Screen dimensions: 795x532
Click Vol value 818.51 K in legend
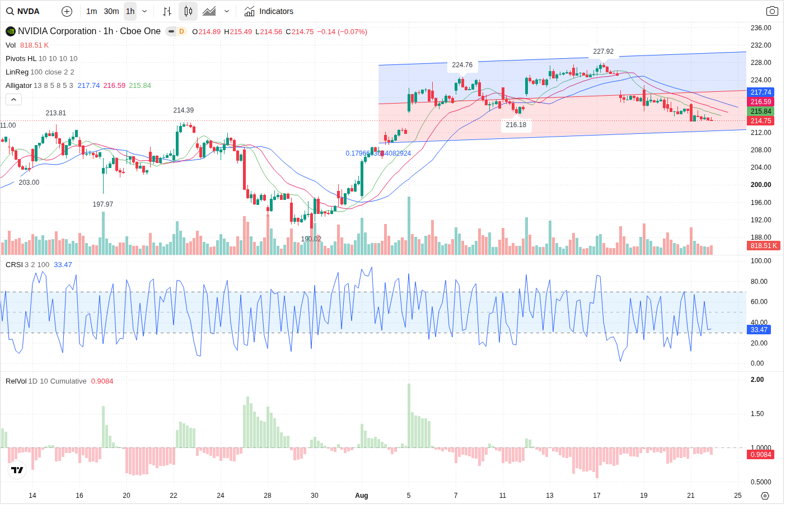[x=35, y=45]
